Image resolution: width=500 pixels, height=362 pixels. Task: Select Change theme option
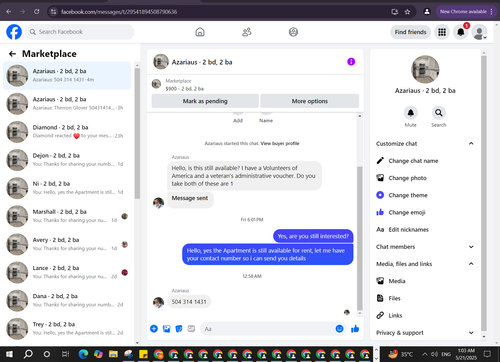pyautogui.click(x=402, y=195)
